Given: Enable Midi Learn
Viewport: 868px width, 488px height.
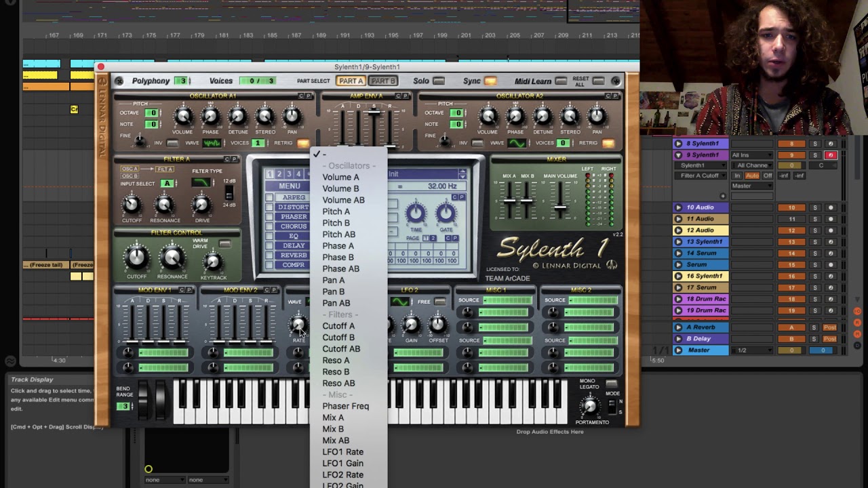Looking at the screenshot, I should (x=560, y=81).
